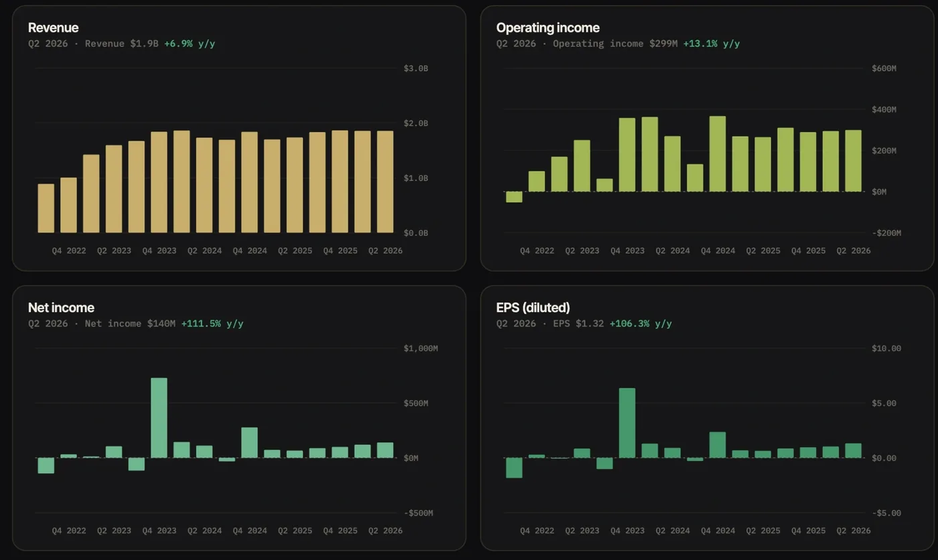
Task: Select the tallest Q4 2023 bar in Net income chart
Action: tap(159, 418)
